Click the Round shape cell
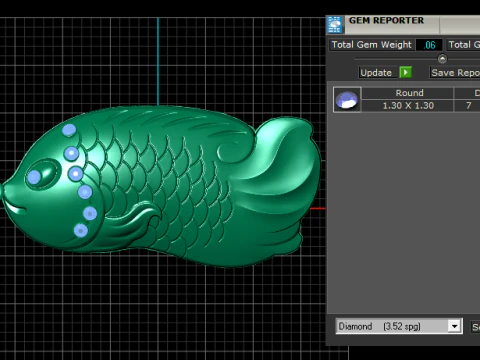The height and width of the screenshot is (360, 480). tap(407, 93)
